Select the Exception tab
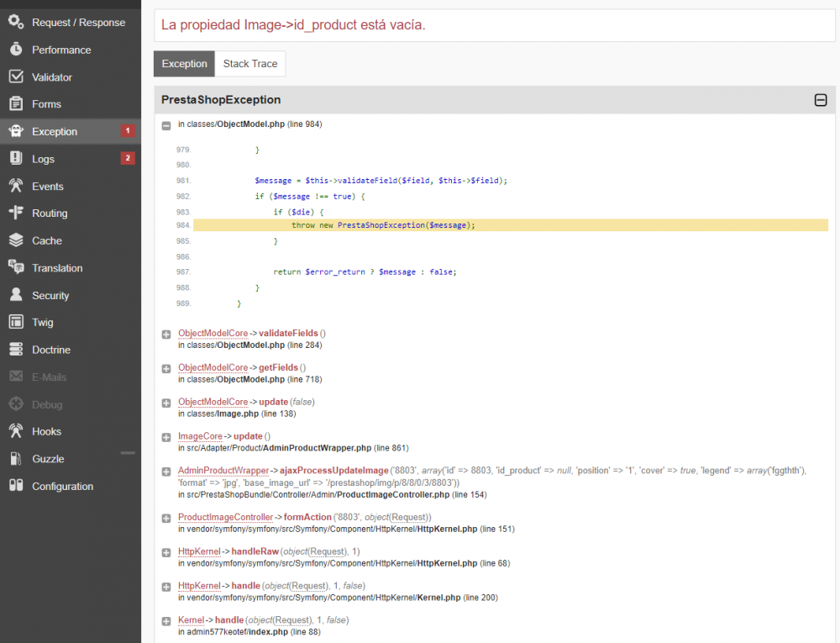The height and width of the screenshot is (643, 840). tap(183, 63)
